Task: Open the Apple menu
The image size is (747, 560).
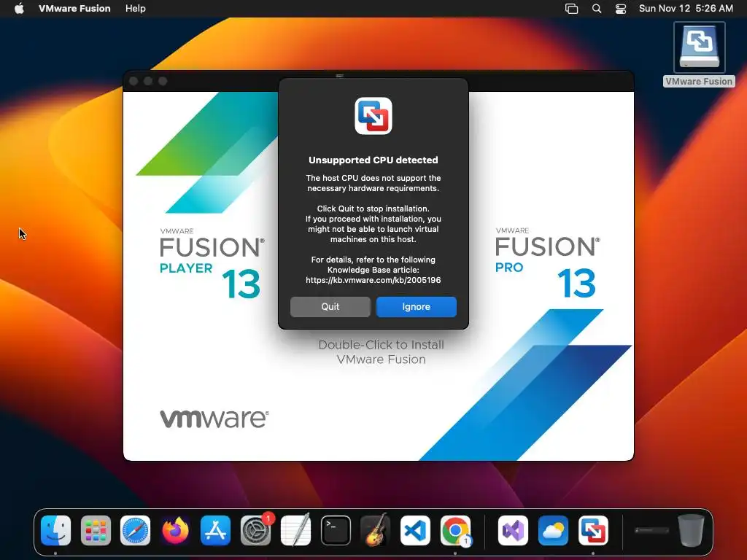Action: pyautogui.click(x=19, y=9)
